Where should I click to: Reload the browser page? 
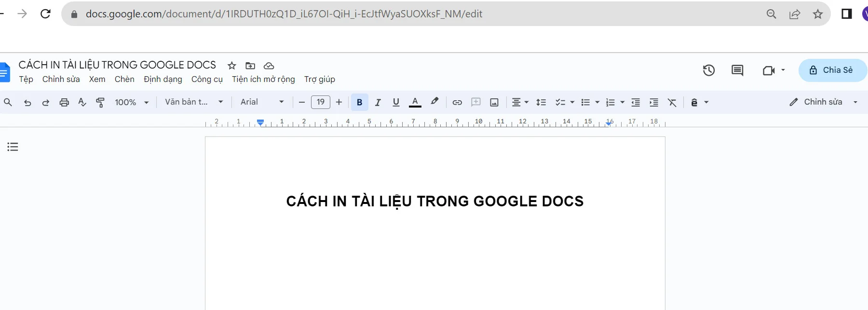point(45,13)
